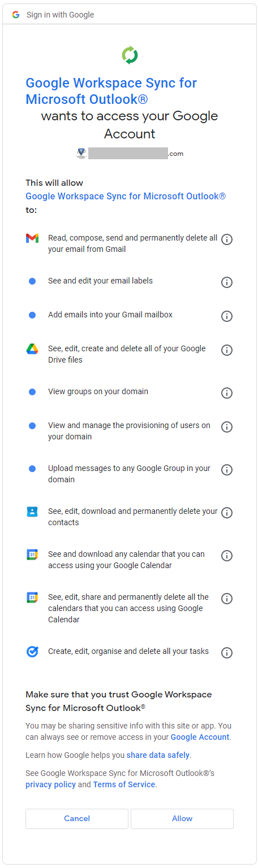Show info for 'See and download any calendar'
Viewport: 258px width, 868px height.
(x=227, y=556)
